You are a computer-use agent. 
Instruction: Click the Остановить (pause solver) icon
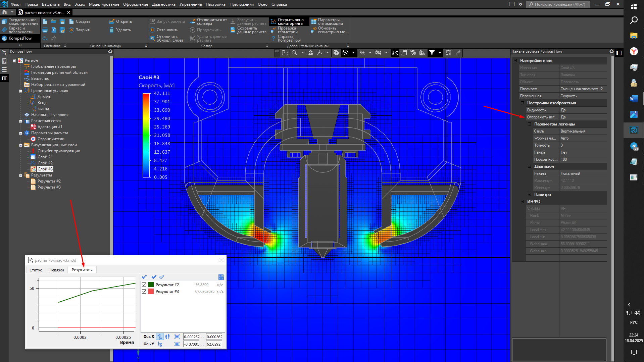click(152, 30)
